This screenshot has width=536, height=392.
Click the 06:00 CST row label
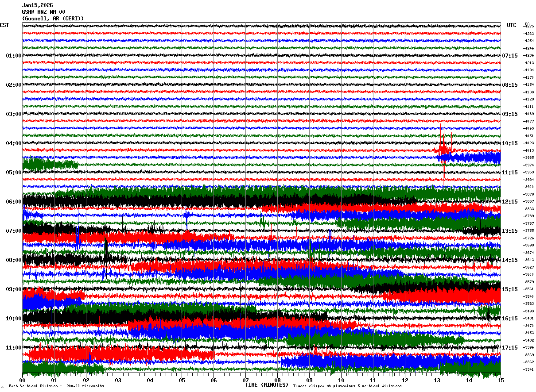[x=14, y=202]
